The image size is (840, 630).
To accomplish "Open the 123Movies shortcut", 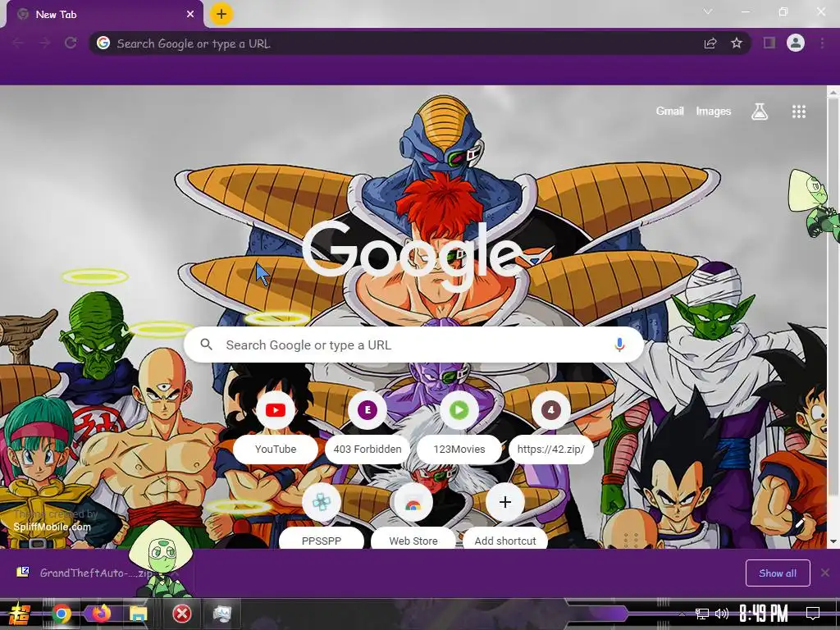I will point(459,427).
